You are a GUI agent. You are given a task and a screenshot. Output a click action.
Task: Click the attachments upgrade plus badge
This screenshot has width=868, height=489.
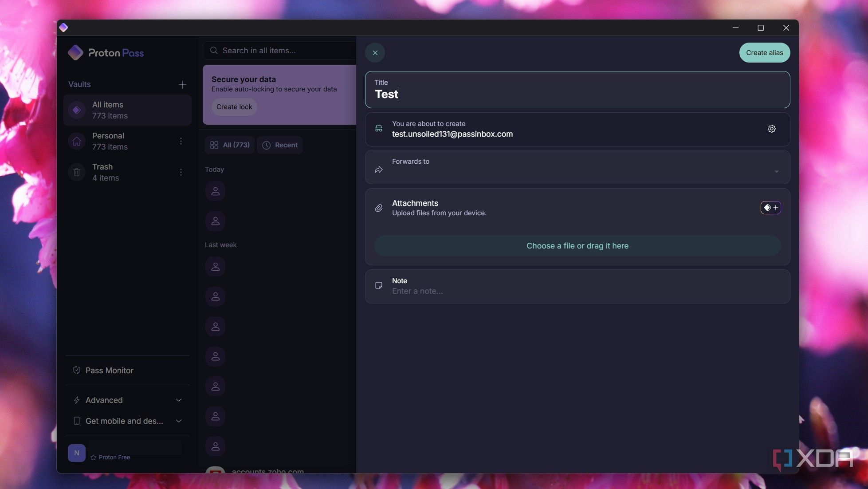click(770, 208)
